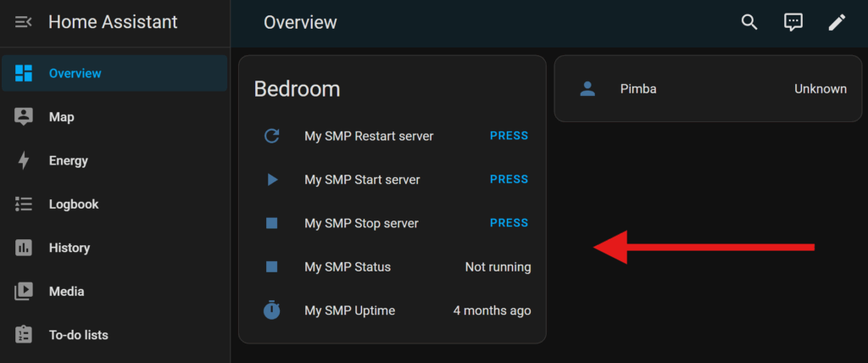The width and height of the screenshot is (868, 363).
Task: Open the search magnifier icon
Action: (x=748, y=23)
